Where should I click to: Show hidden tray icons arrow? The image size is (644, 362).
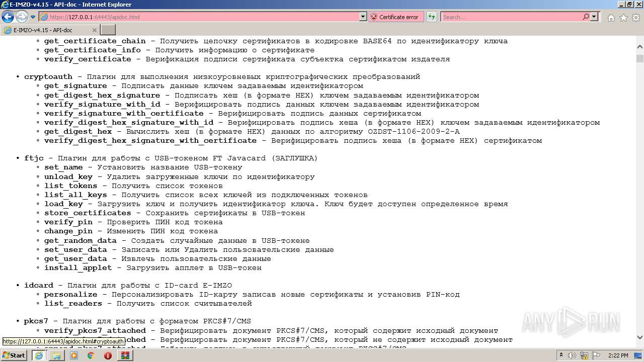[561, 355]
